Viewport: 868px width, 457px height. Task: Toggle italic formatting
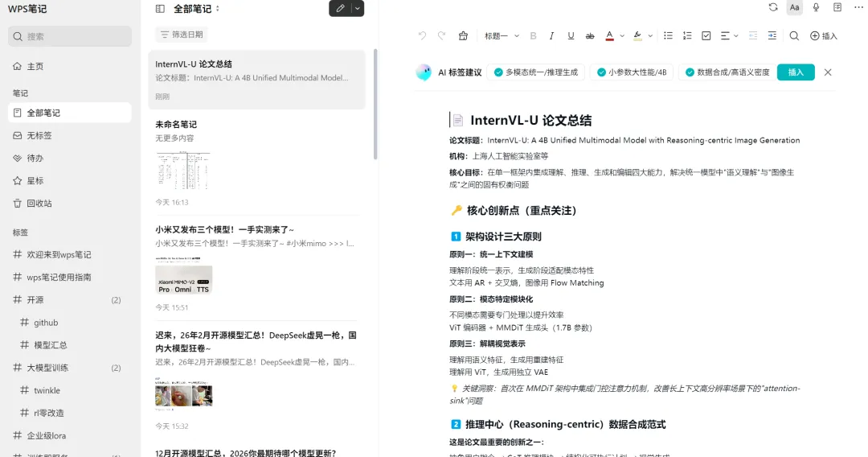click(551, 36)
